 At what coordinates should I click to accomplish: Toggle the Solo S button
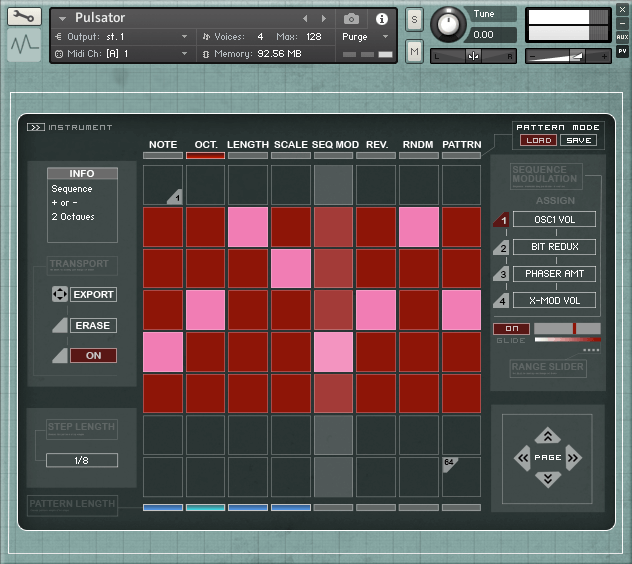[414, 20]
